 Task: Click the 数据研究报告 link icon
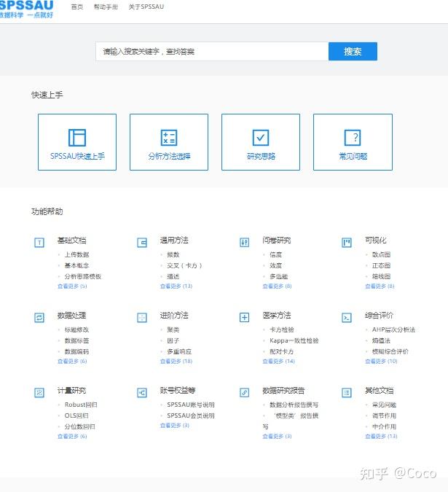(x=245, y=393)
